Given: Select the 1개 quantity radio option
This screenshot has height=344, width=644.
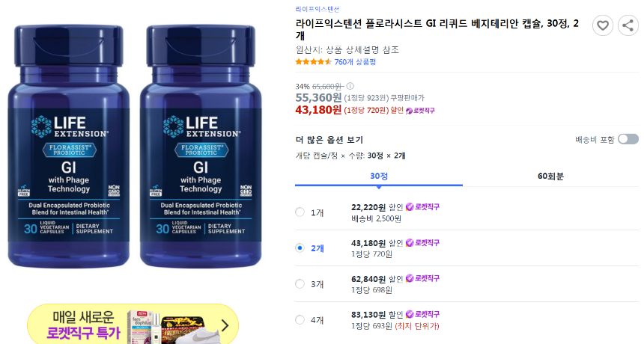Looking at the screenshot, I should tap(300, 212).
